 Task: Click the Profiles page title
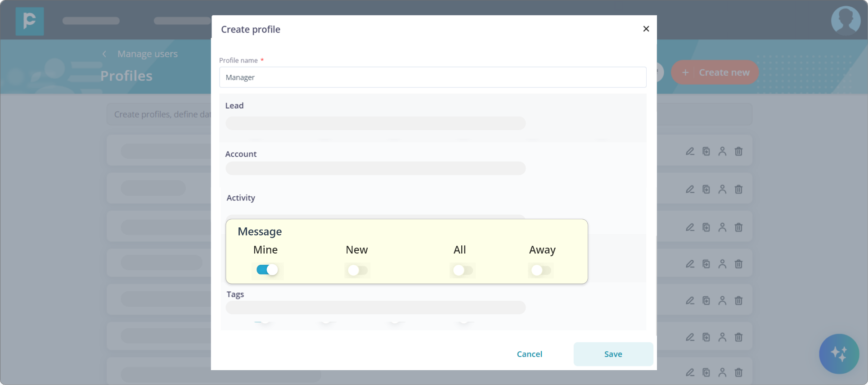click(126, 76)
